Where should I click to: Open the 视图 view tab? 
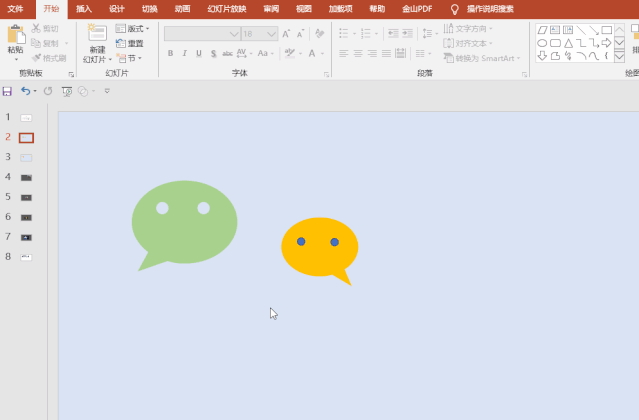pyautogui.click(x=304, y=9)
